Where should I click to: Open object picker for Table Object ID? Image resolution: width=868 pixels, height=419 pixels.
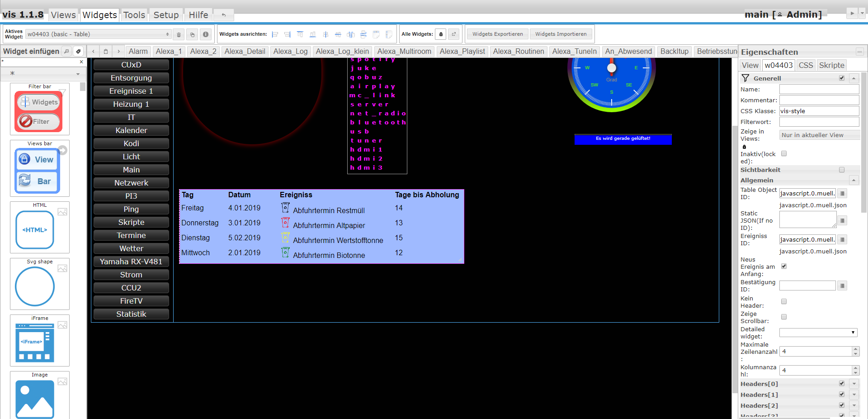click(x=842, y=194)
